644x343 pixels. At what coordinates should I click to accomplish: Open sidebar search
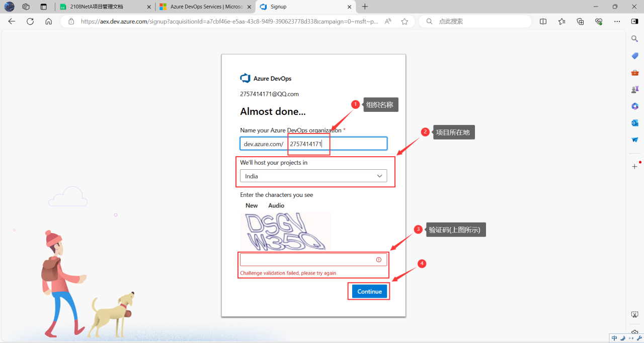click(635, 39)
